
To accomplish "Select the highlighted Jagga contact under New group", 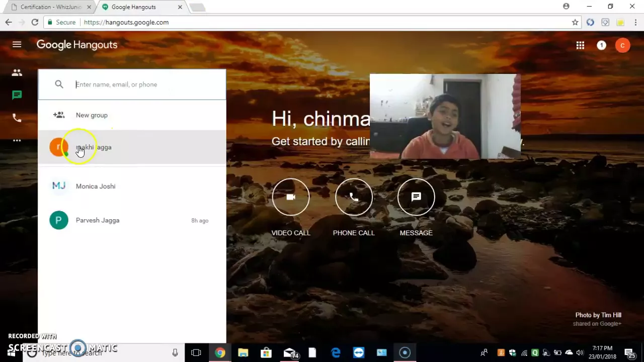I will [132, 147].
